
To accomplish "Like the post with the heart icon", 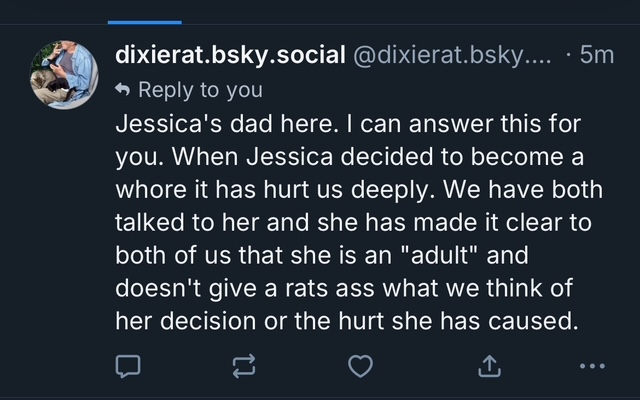I will point(360,366).
